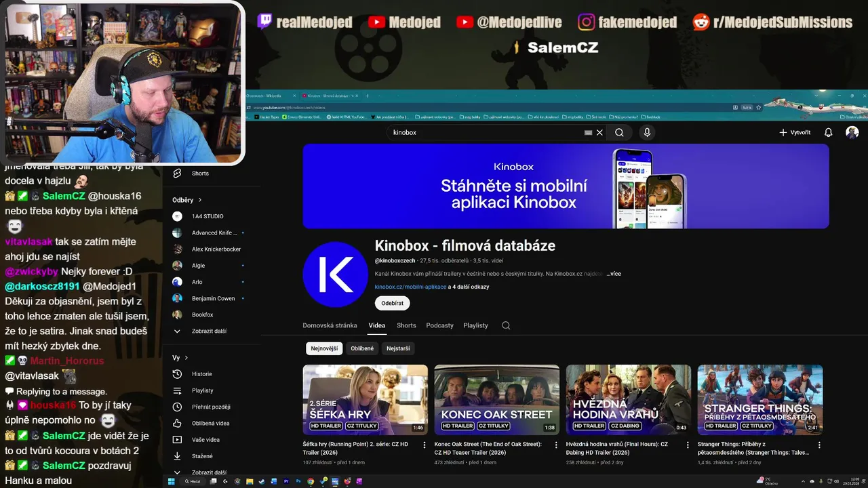Screen dimensions: 868x488
Task: Open the channel Playlisty tab
Action: coord(475,325)
